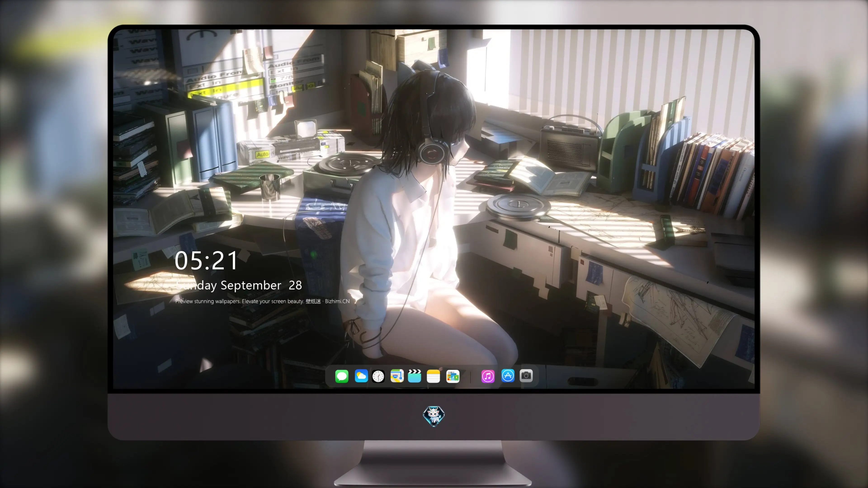868x488 pixels.
Task: Open the Camera app in the dock
Action: point(526,376)
